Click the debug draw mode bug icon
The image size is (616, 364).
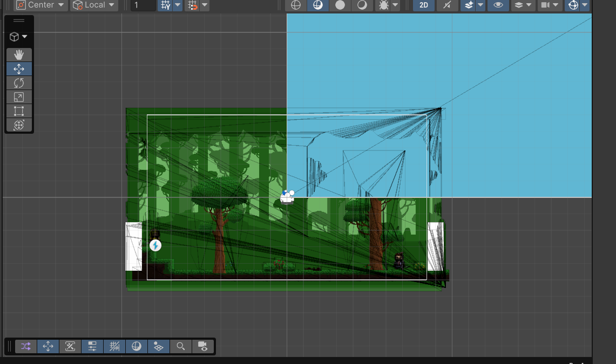tap(383, 5)
